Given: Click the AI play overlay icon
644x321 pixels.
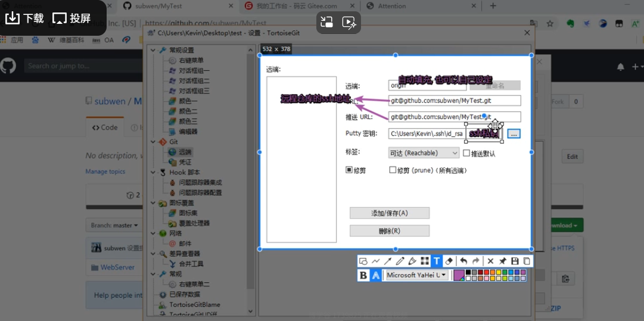Looking at the screenshot, I should tap(349, 22).
